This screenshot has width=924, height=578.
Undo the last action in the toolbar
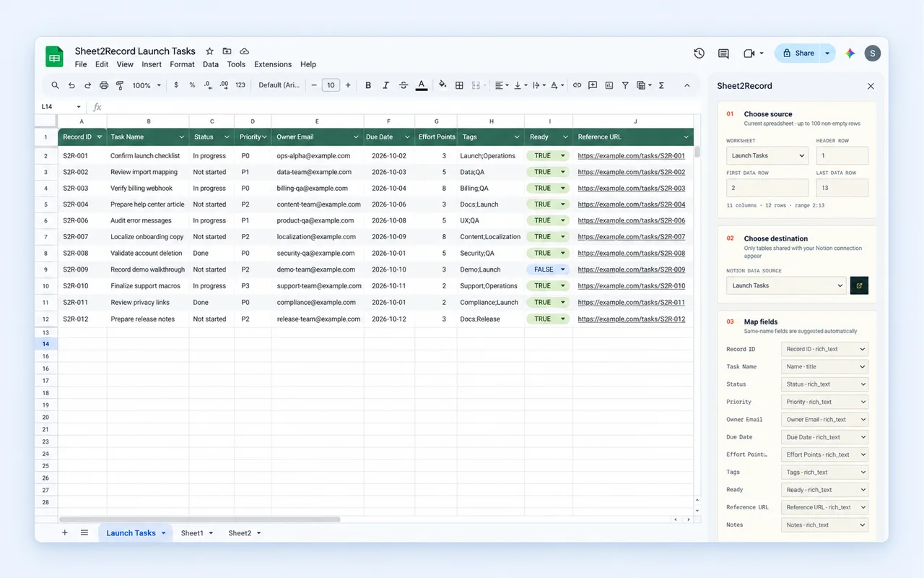pos(71,85)
